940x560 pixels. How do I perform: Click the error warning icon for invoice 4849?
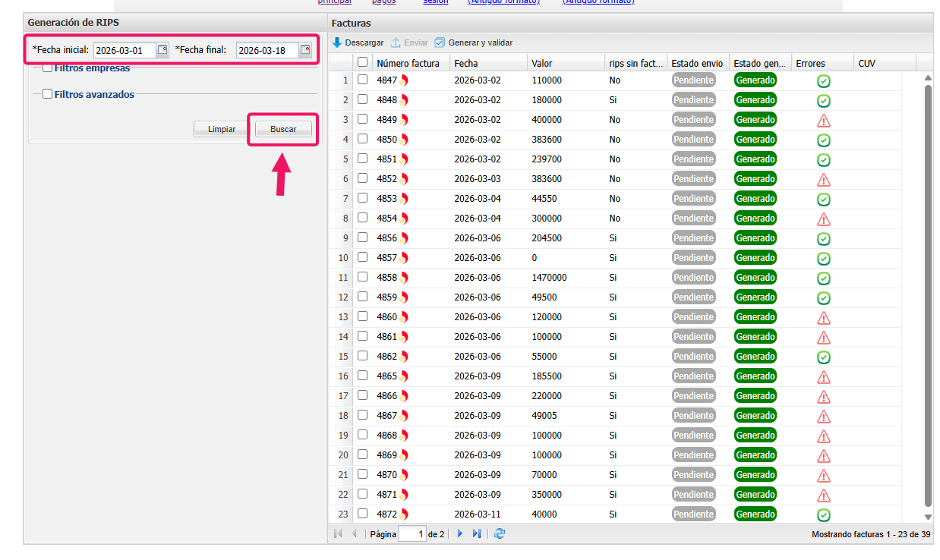pyautogui.click(x=824, y=121)
